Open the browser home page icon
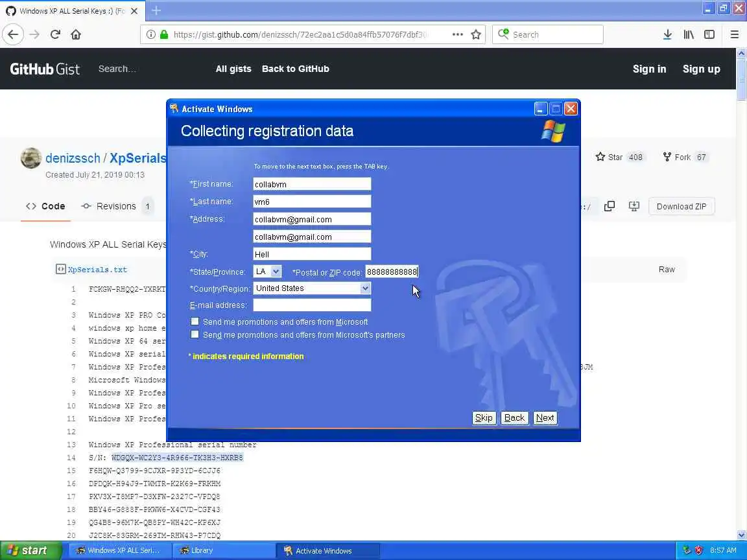The height and width of the screenshot is (560, 747). (76, 34)
